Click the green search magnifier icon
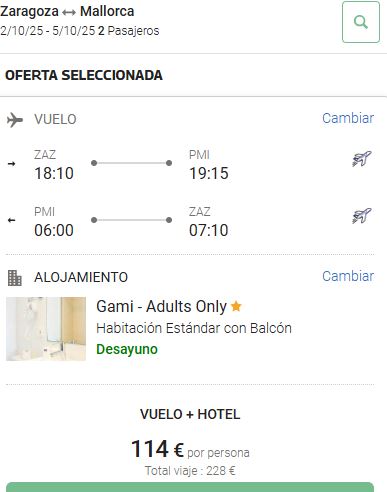 [361, 22]
